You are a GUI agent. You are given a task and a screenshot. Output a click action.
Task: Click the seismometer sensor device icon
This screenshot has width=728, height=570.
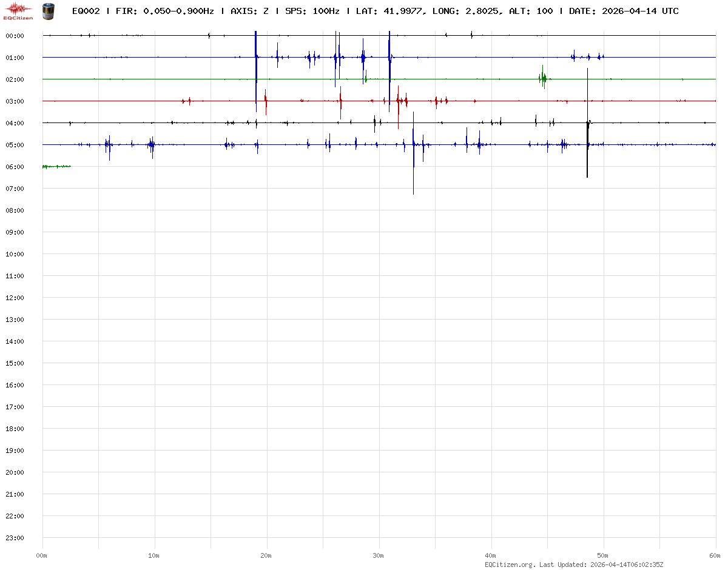click(x=48, y=10)
